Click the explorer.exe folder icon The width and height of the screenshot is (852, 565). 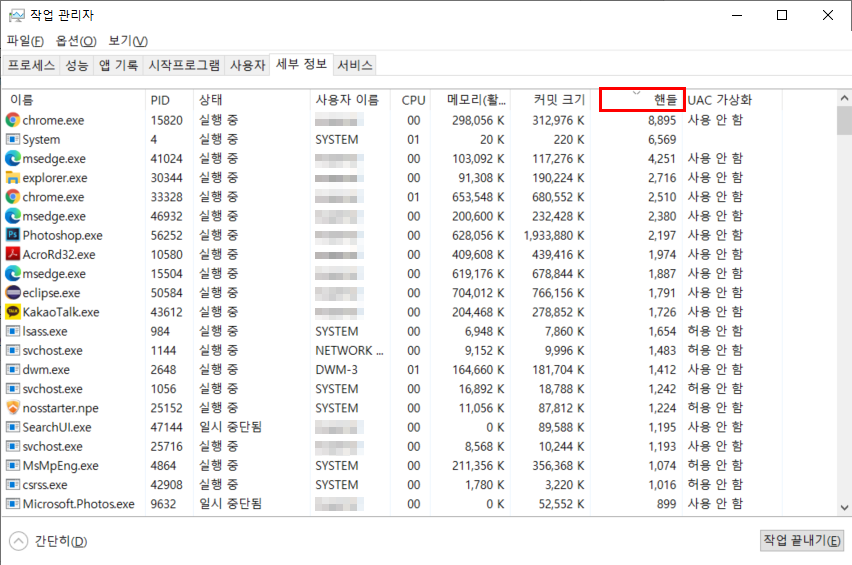pos(13,178)
